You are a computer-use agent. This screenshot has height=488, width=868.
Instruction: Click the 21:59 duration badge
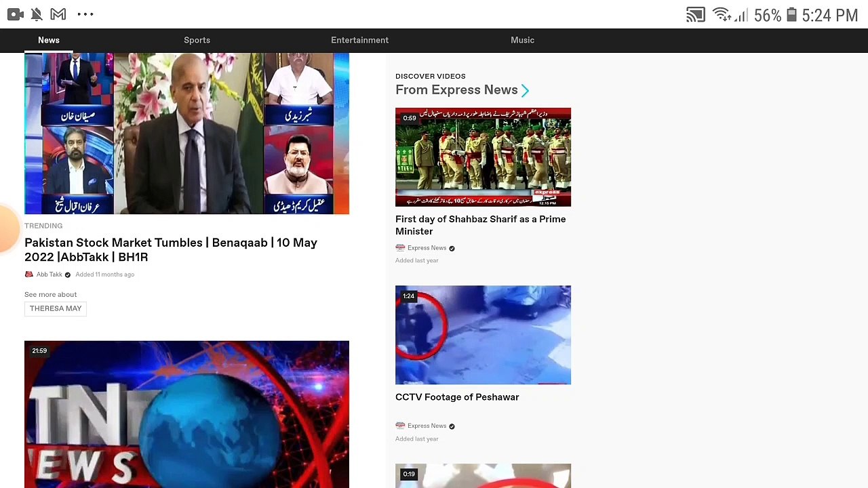coord(39,351)
